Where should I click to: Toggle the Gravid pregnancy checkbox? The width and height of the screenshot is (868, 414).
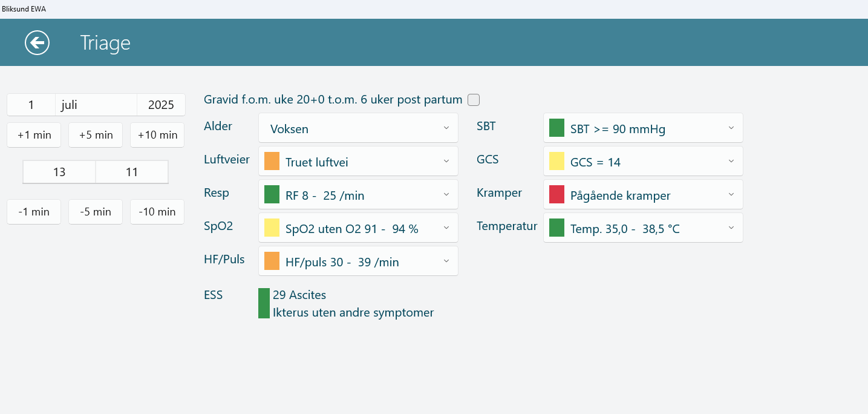(x=474, y=100)
